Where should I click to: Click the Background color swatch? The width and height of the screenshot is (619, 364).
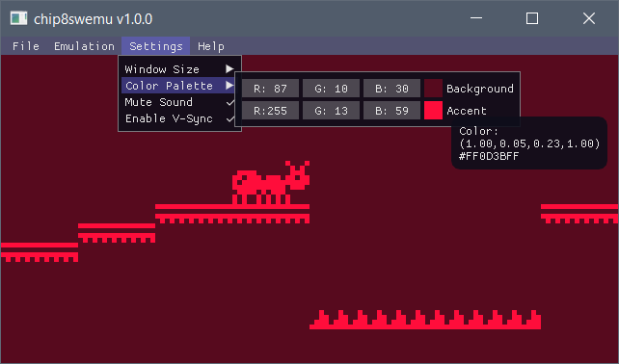[433, 89]
